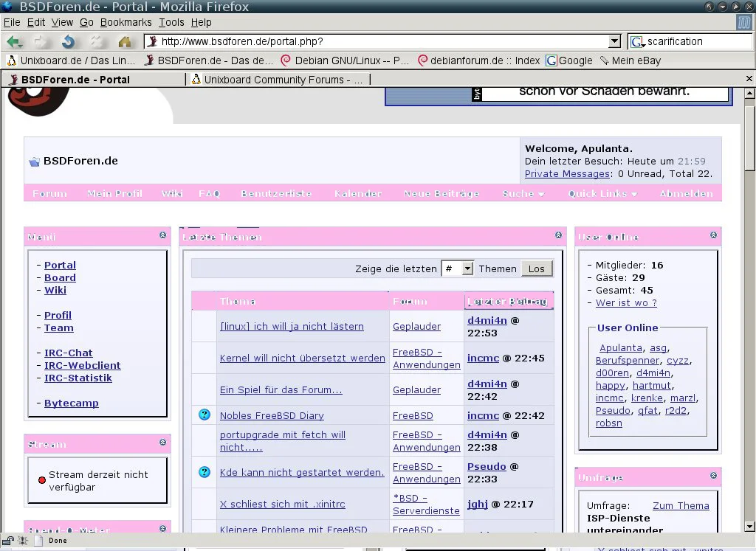Collapse the Speed-O-Meter panel
Screen dimensions: 756x551
click(162, 528)
